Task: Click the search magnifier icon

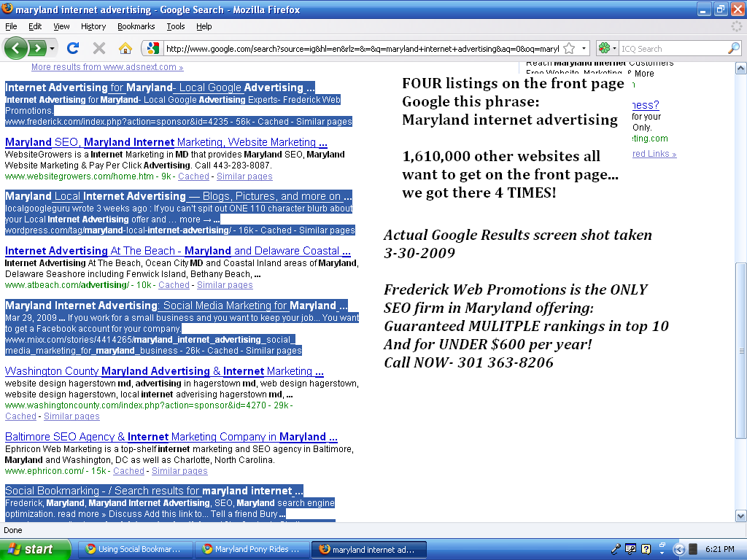Action: click(734, 48)
